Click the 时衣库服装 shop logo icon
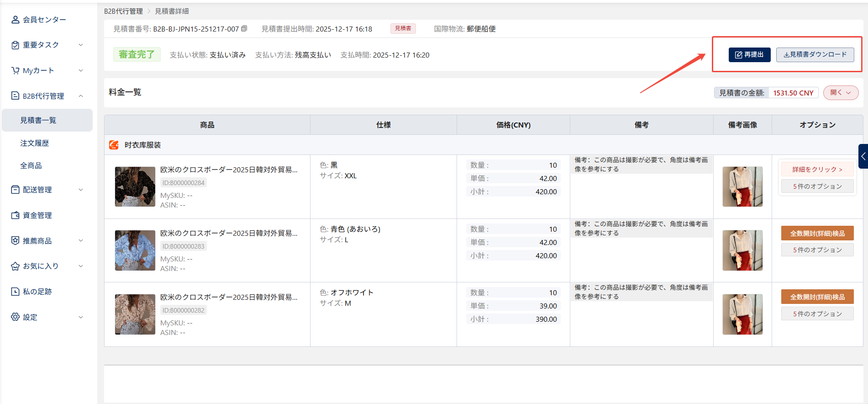Image resolution: width=868 pixels, height=404 pixels. [114, 145]
